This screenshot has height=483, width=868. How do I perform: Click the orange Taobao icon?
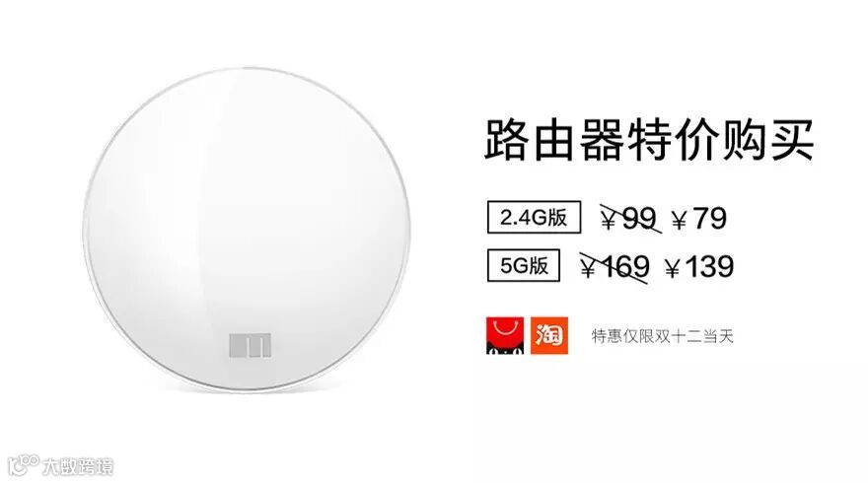click(549, 335)
